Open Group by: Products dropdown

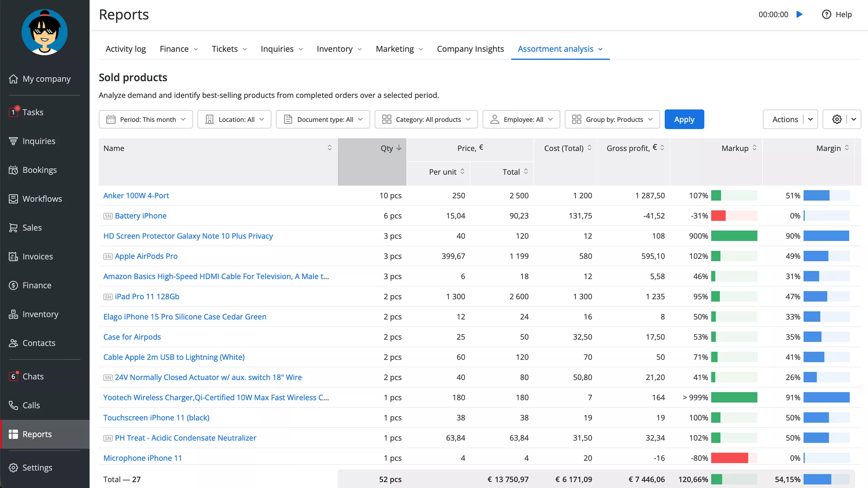click(612, 119)
